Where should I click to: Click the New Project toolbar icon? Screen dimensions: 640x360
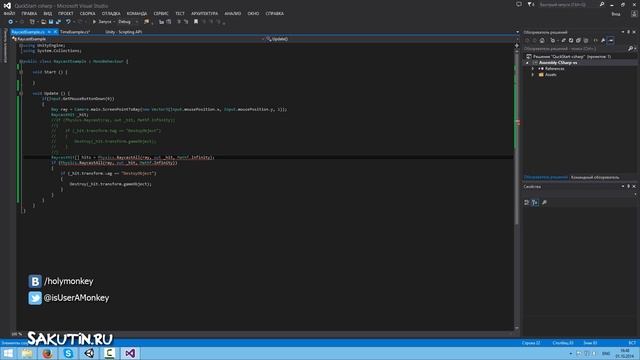tap(32, 22)
